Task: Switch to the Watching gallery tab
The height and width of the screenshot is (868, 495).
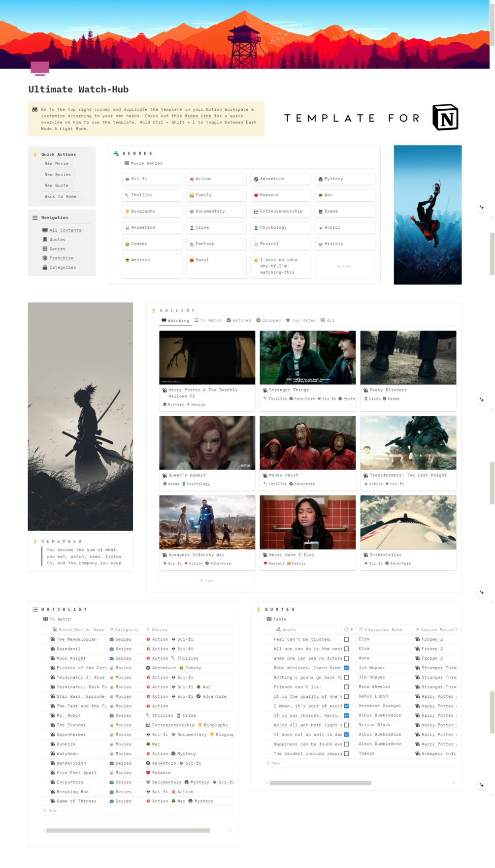Action: [175, 321]
